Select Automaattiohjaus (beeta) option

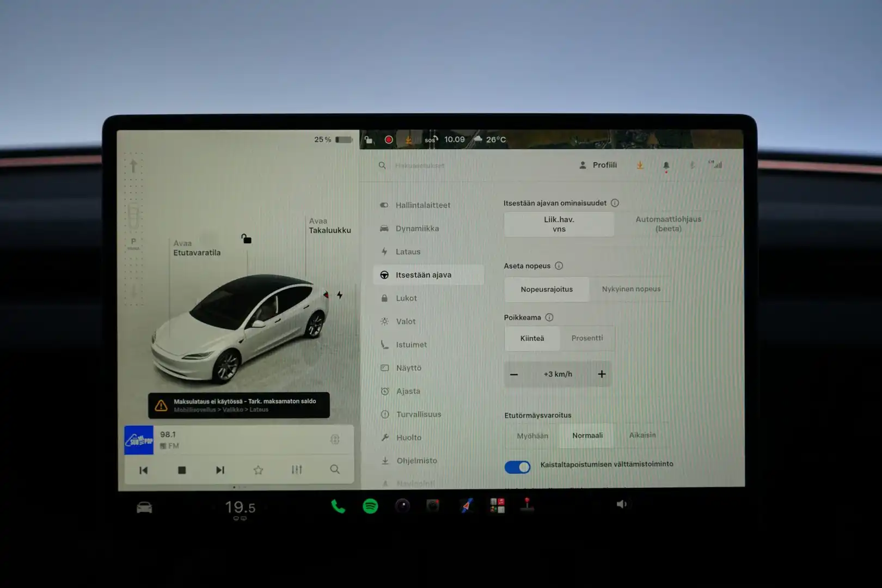(669, 224)
